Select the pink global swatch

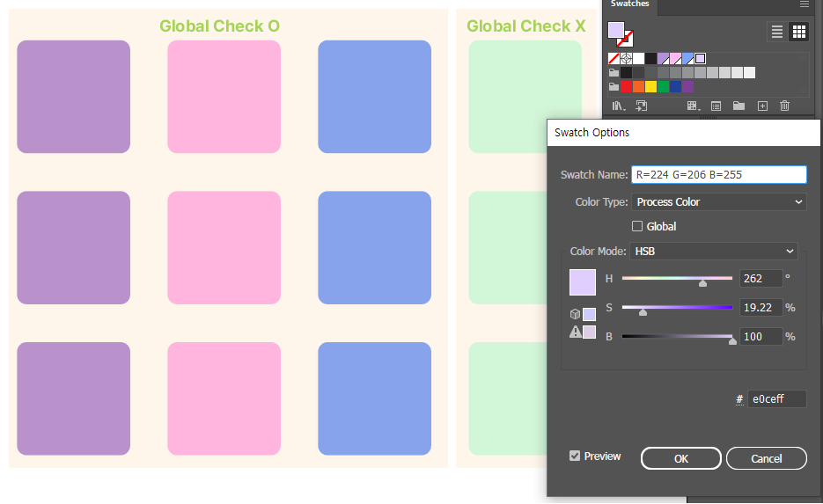pos(675,58)
